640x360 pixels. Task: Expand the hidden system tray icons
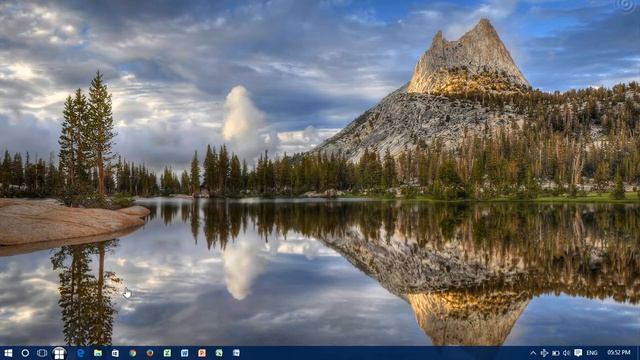[533, 353]
